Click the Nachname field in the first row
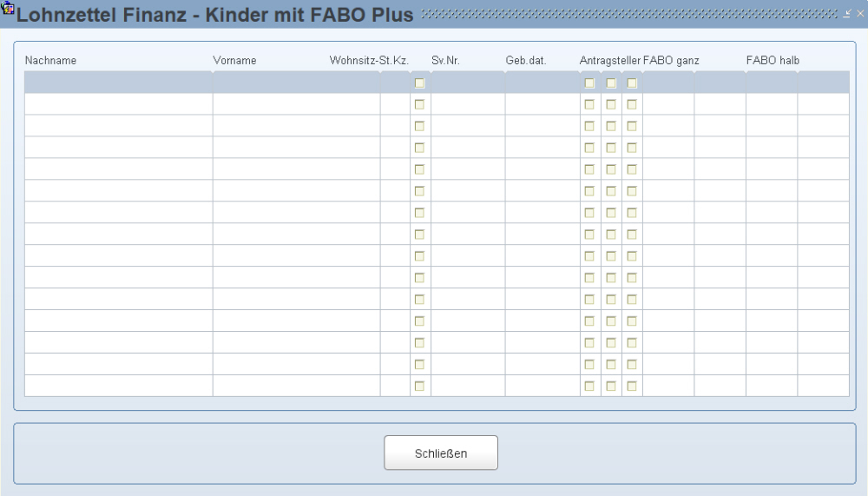 point(118,83)
